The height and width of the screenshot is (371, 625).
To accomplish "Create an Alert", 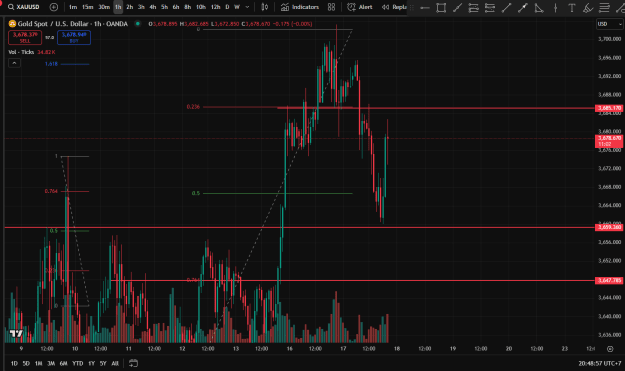I will tap(360, 7).
